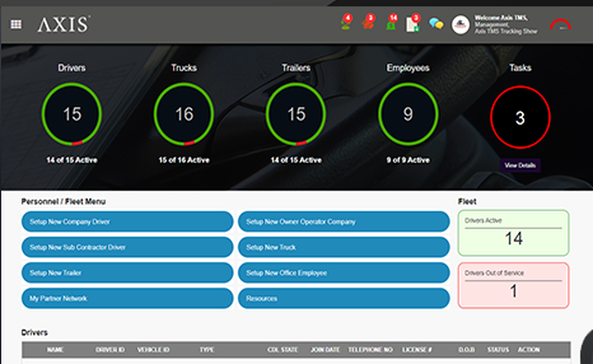Click Setup New Company Driver
593x364 pixels.
tap(127, 221)
